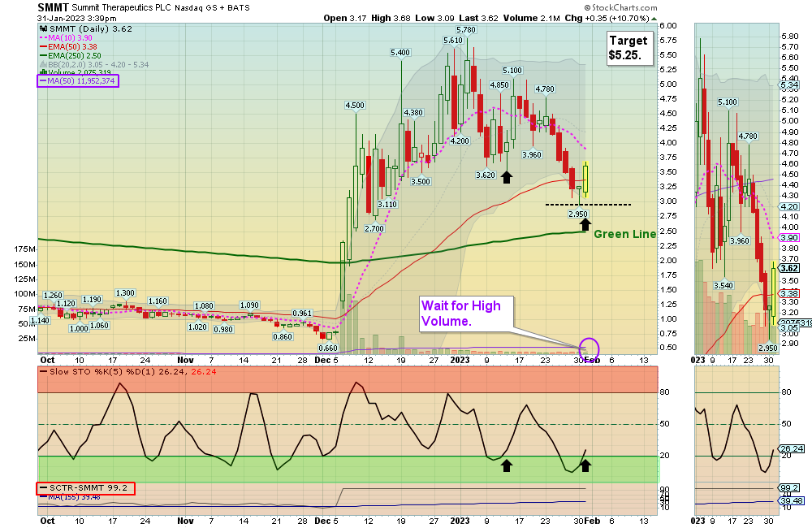Viewport: 812px width, 528px height.
Task: Select the MA(155) blue legend line icon
Action: (x=42, y=497)
